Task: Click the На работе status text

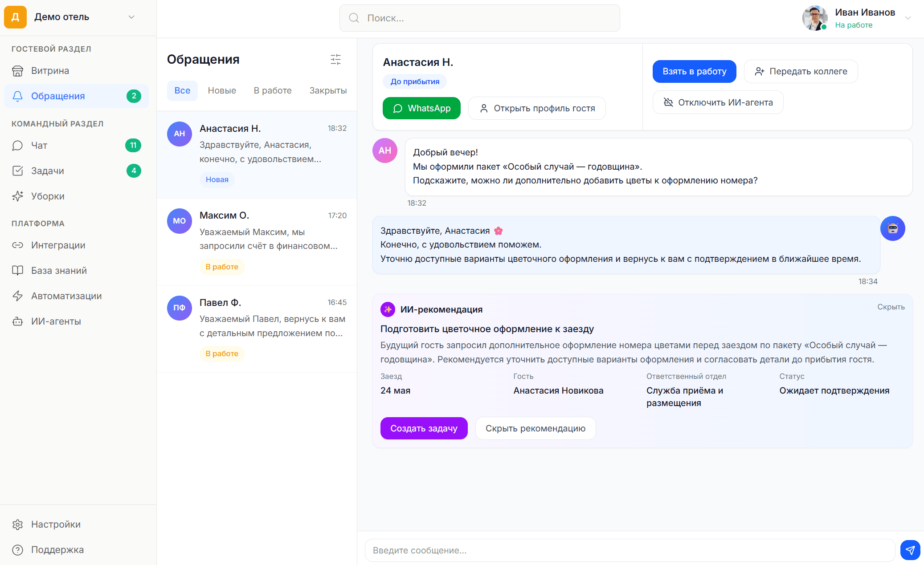Action: tap(854, 25)
